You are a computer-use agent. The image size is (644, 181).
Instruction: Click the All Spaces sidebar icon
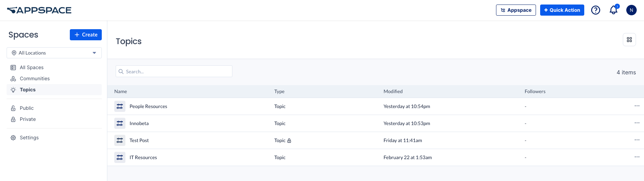[x=13, y=67]
